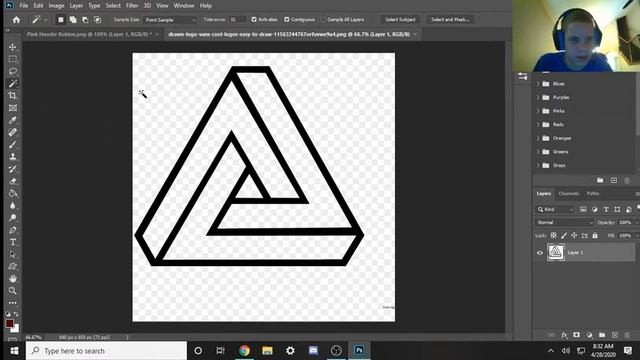Viewport: 640px width, 360px height.
Task: Expand the Blues swatch group
Action: pos(538,84)
